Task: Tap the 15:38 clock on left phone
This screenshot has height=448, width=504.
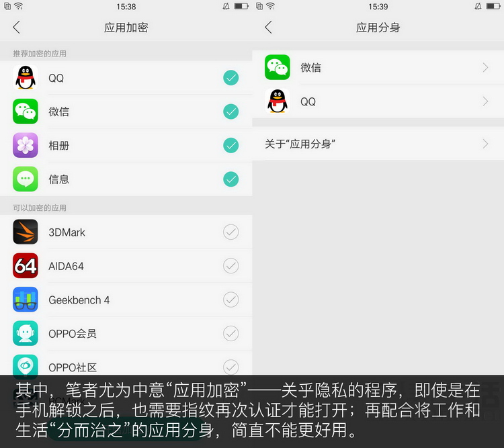Action: [x=126, y=7]
